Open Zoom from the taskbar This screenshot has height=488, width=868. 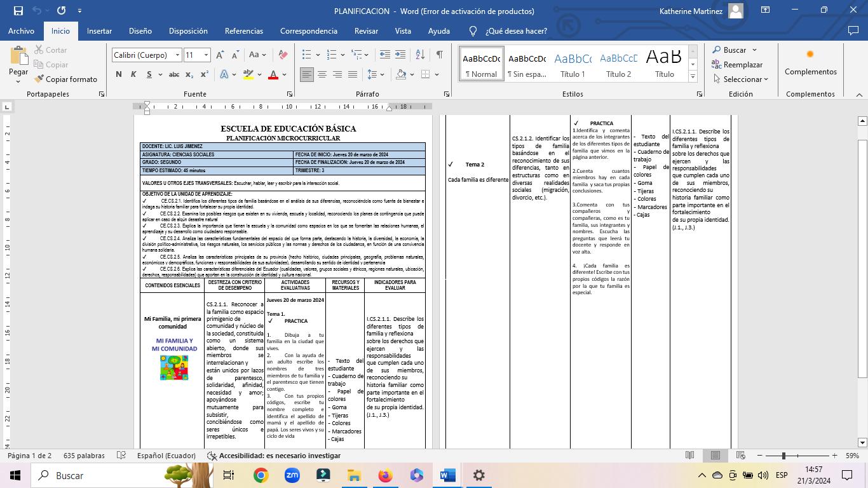[292, 475]
